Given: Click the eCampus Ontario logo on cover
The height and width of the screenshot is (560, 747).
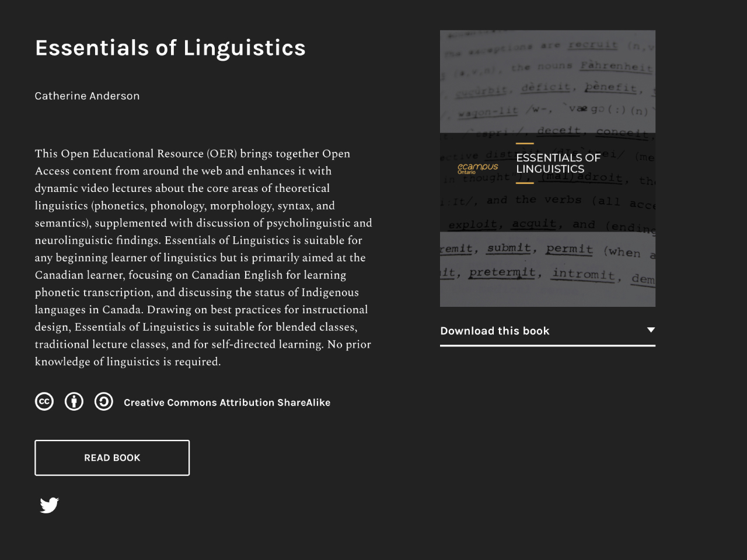Looking at the screenshot, I should click(x=477, y=168).
